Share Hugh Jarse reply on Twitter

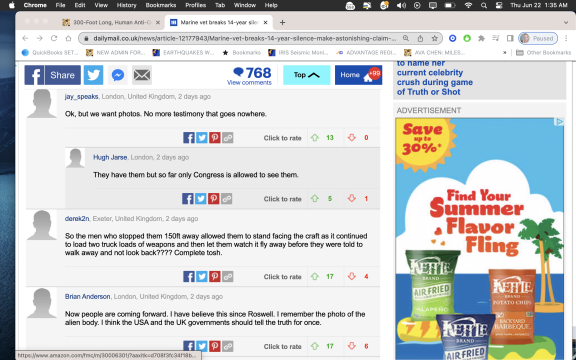click(201, 199)
